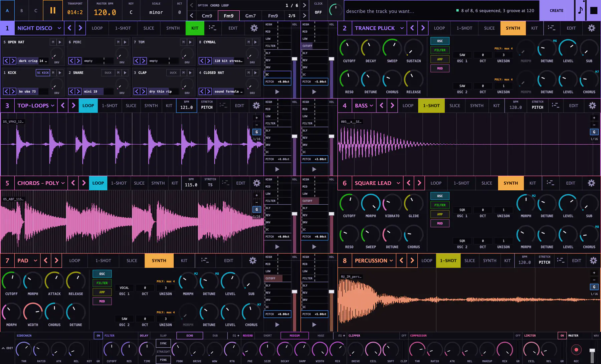This screenshot has height=364, width=601.
Task: Expand the CHORDS - POLY preset dropdown
Action: [63, 183]
